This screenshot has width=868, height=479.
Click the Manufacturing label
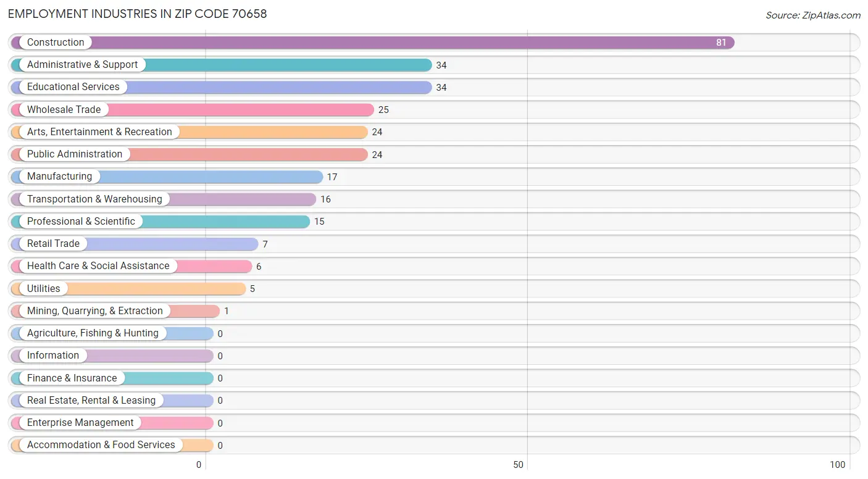click(59, 177)
